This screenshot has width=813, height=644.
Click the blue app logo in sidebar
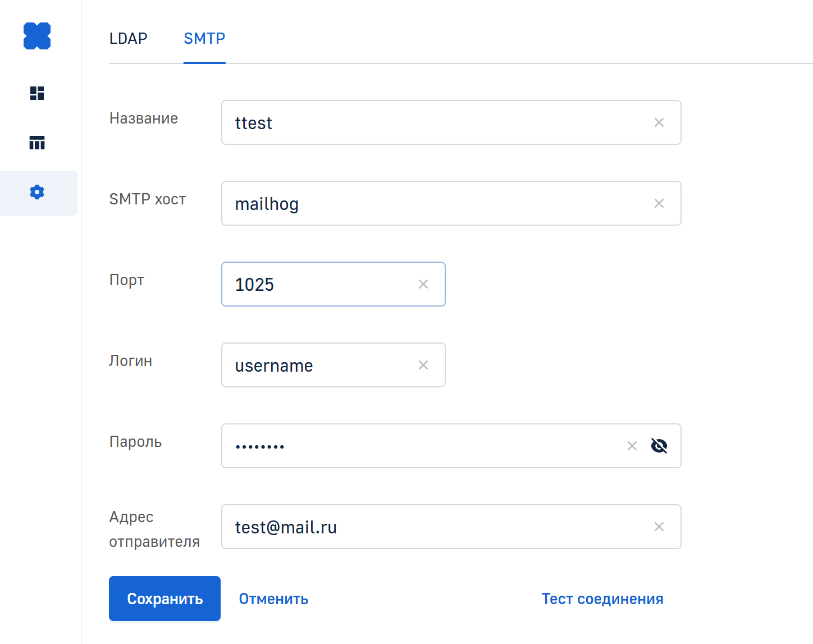37,36
